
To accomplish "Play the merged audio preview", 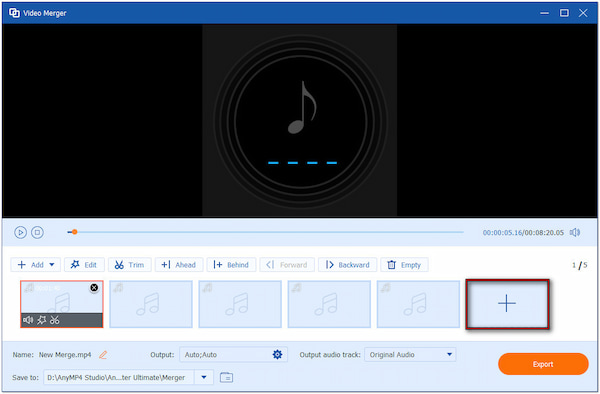I will (20, 232).
